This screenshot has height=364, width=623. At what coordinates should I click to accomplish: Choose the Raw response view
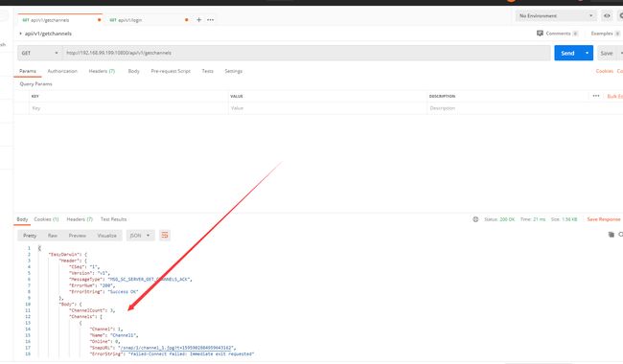53,236
